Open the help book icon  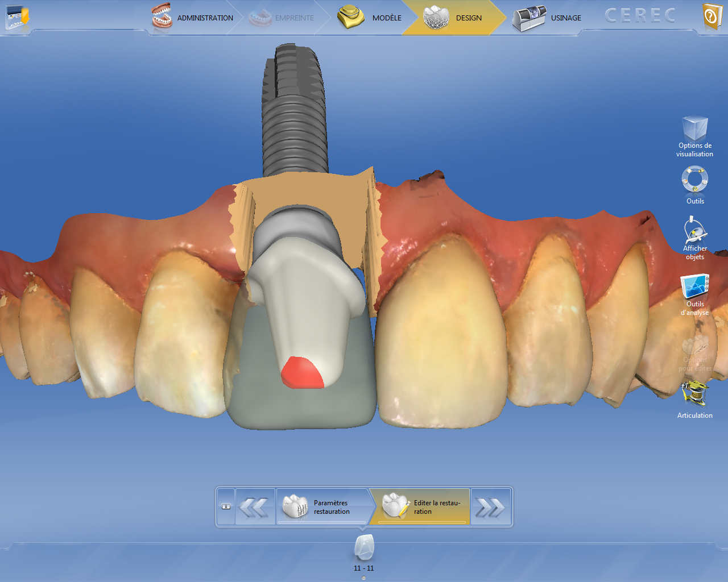712,17
